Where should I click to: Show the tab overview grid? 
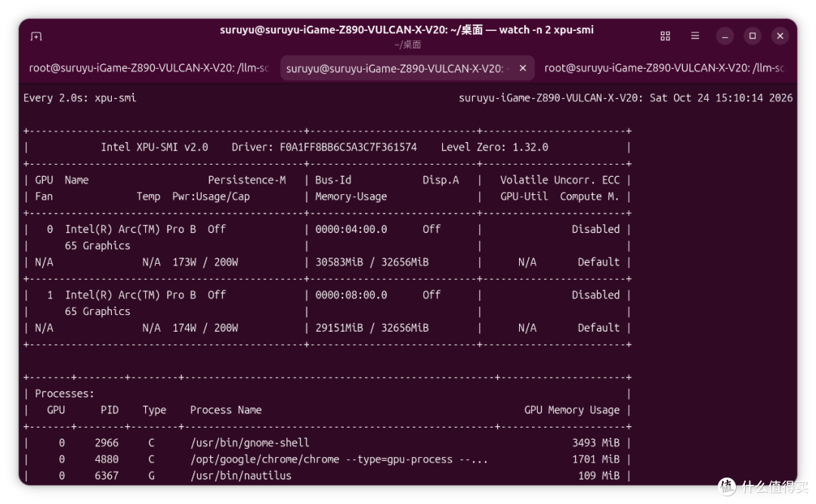coord(665,36)
